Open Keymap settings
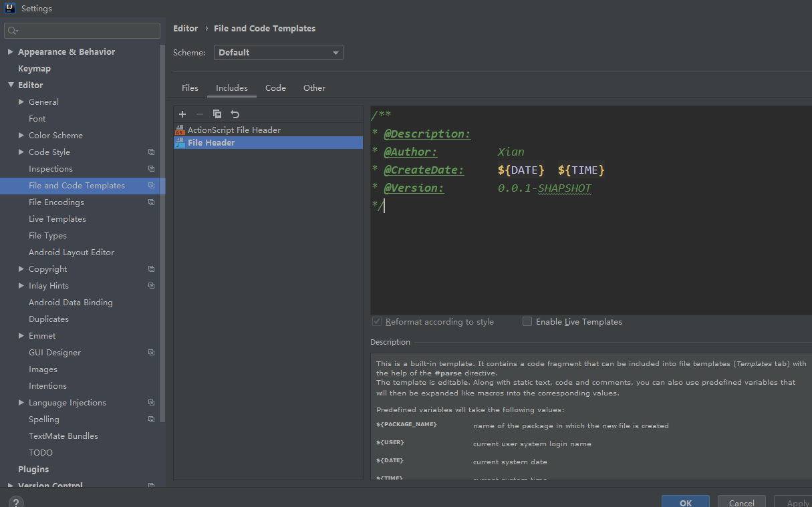This screenshot has height=507, width=812. point(34,69)
